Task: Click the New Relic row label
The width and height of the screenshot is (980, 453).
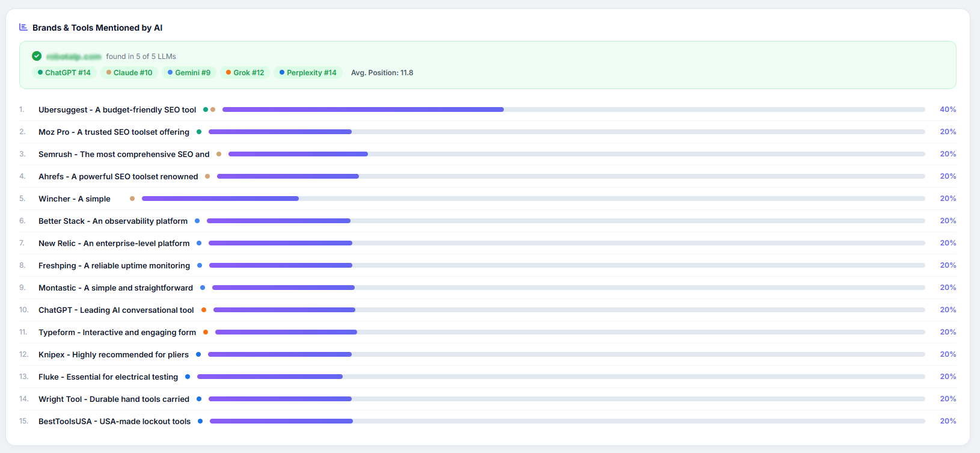Action: pos(114,243)
